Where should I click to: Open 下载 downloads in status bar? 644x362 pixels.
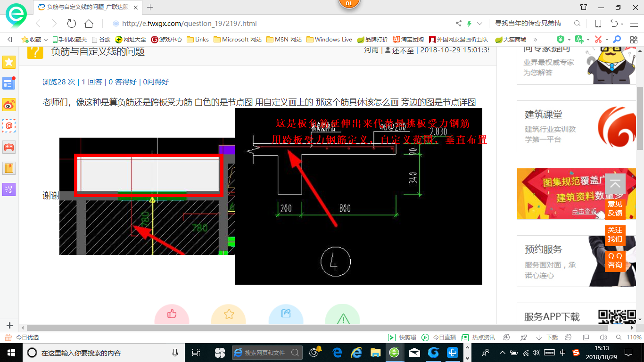546,337
